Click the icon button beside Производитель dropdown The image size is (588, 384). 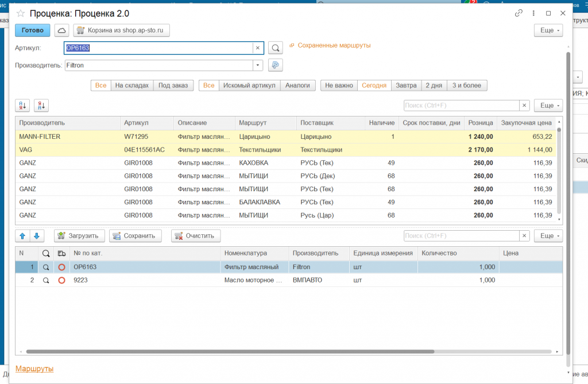(276, 65)
